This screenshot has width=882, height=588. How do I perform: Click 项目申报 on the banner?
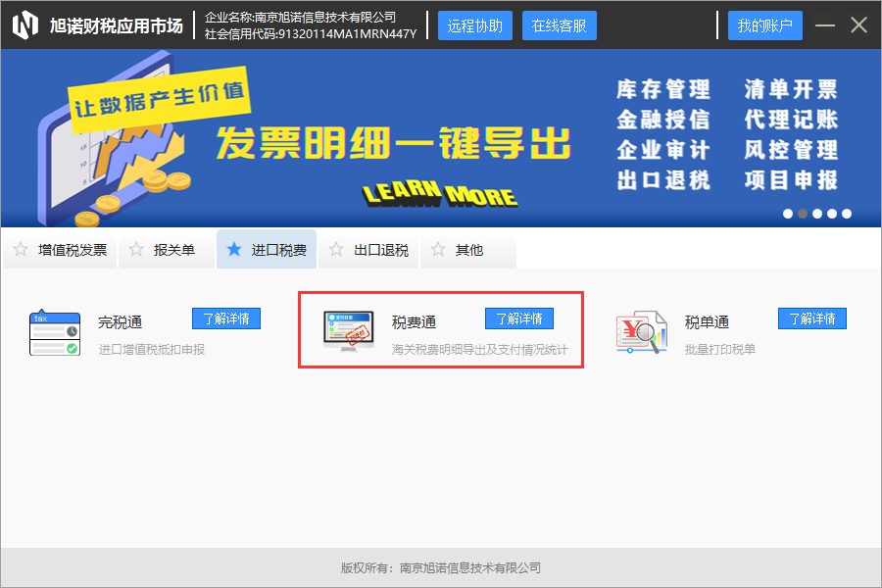[791, 180]
